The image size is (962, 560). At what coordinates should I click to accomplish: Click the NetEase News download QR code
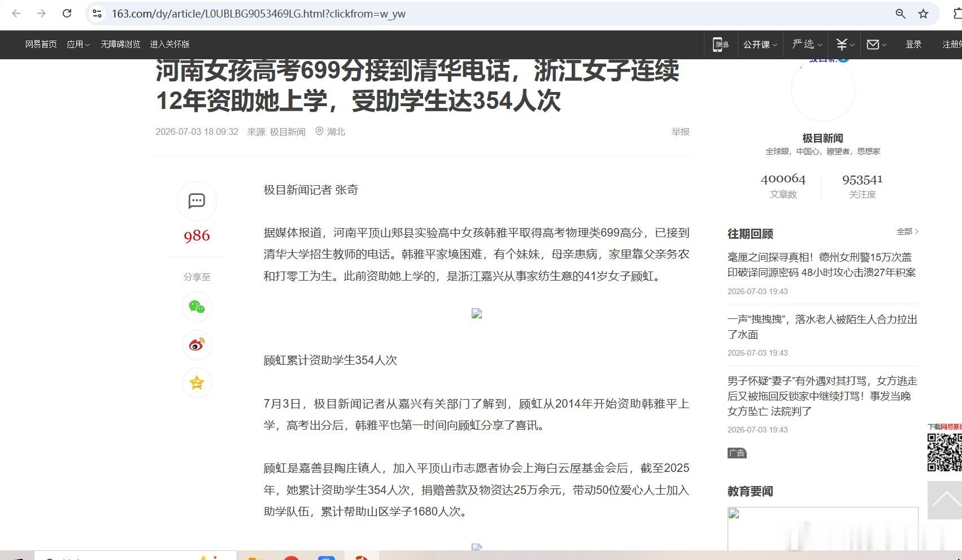(945, 452)
